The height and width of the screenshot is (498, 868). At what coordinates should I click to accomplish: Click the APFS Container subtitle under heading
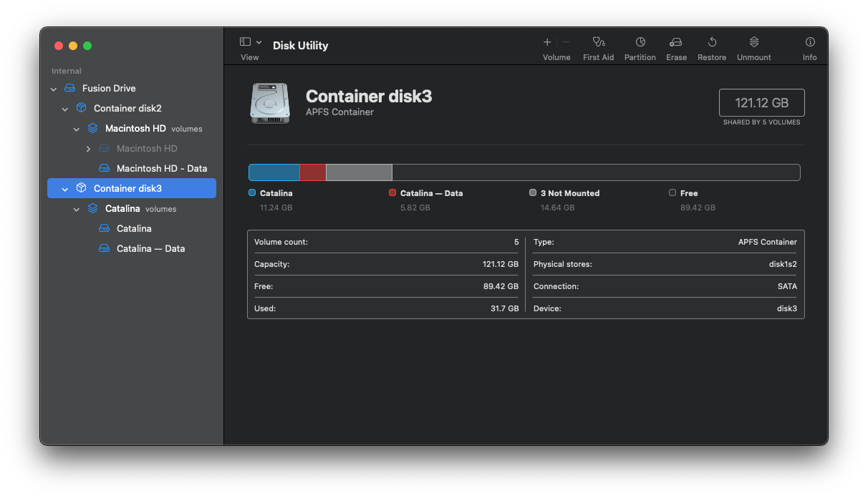pyautogui.click(x=339, y=112)
